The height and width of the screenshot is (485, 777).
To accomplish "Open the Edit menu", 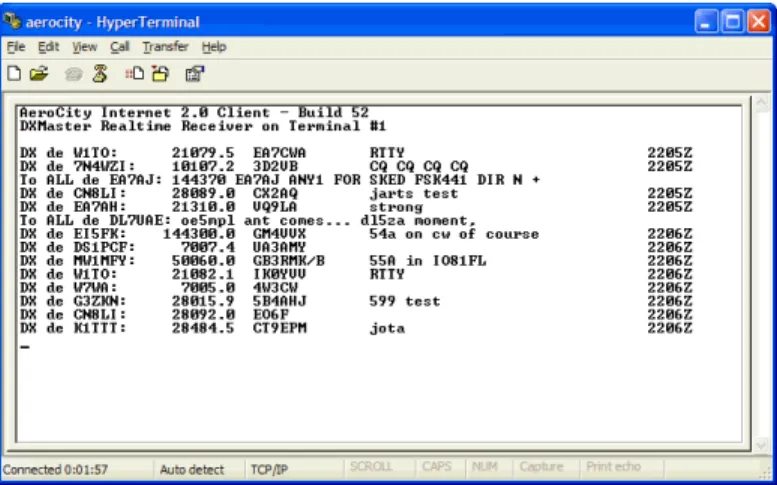I will point(49,47).
